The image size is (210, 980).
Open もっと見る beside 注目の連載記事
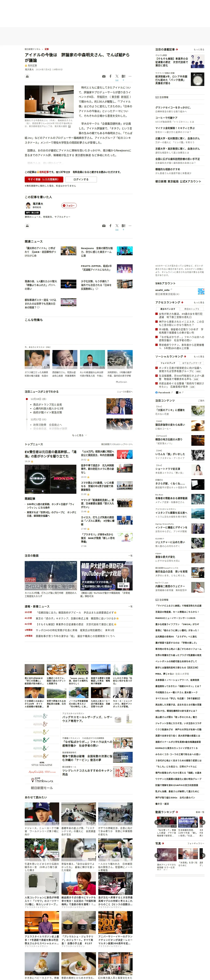199,49
